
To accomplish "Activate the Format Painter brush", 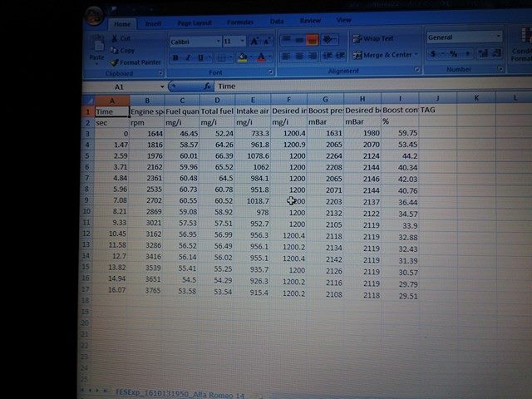I will (x=135, y=62).
